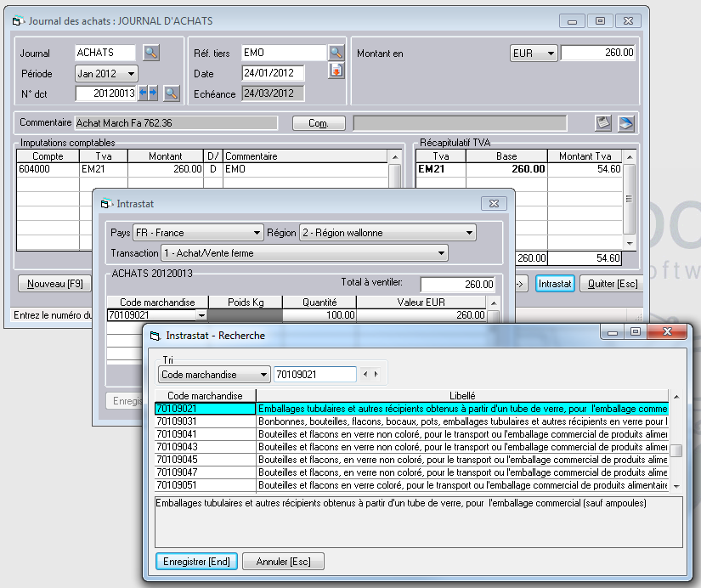Click Quitter [Esc] button
701x588 pixels.
tap(613, 284)
